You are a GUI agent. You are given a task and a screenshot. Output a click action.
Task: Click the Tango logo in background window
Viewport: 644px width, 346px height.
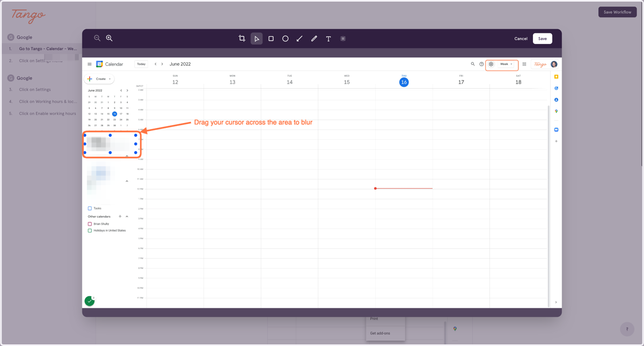pos(28,16)
